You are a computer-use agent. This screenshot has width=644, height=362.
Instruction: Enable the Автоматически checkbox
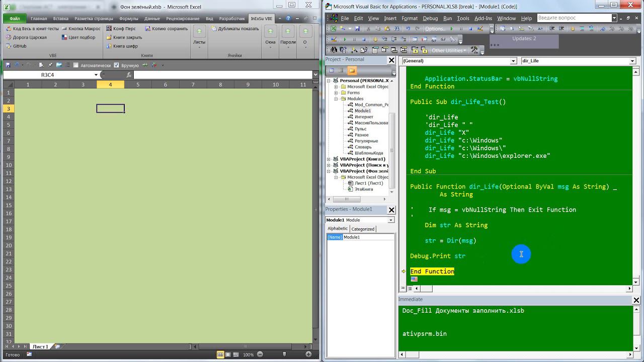(x=76, y=65)
